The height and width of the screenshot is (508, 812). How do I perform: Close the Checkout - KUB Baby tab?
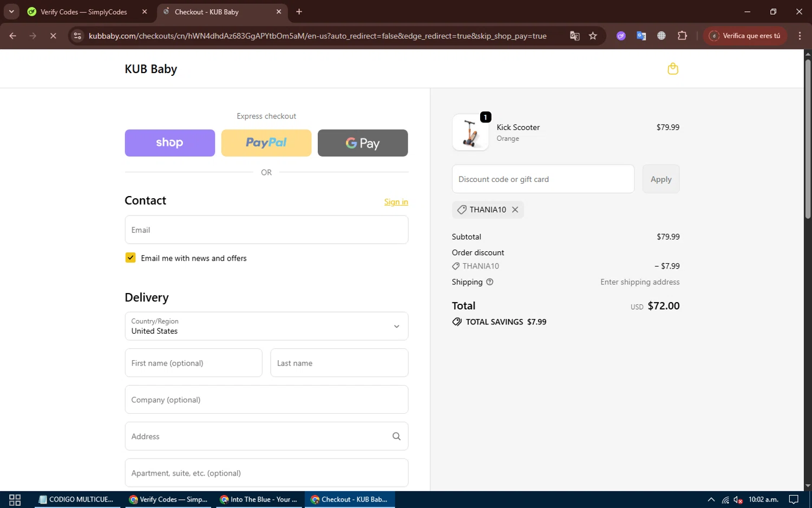pyautogui.click(x=279, y=12)
